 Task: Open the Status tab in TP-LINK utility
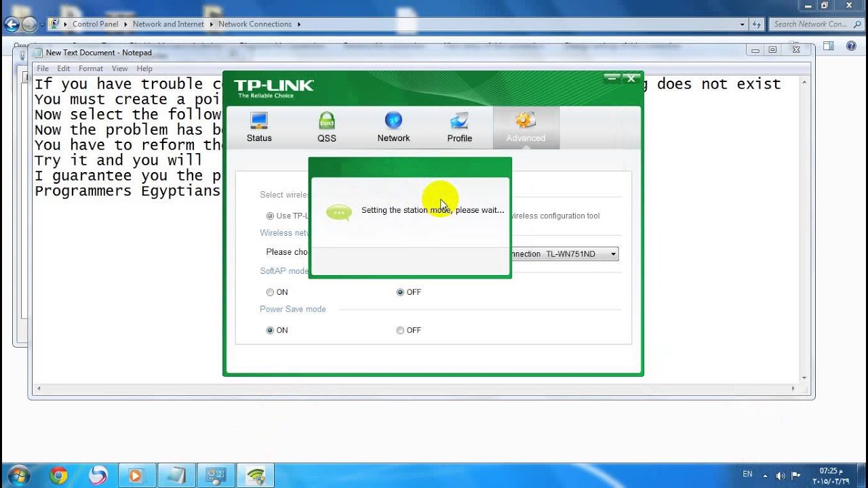[259, 127]
